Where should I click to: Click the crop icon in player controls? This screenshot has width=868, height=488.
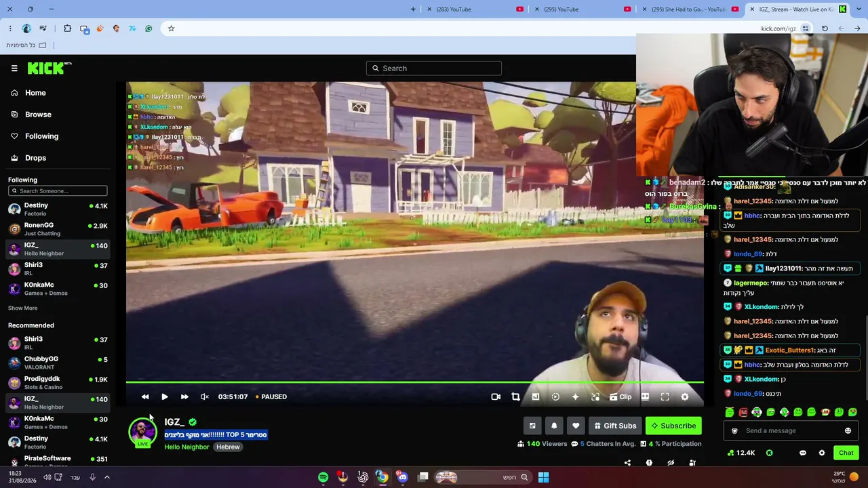515,397
